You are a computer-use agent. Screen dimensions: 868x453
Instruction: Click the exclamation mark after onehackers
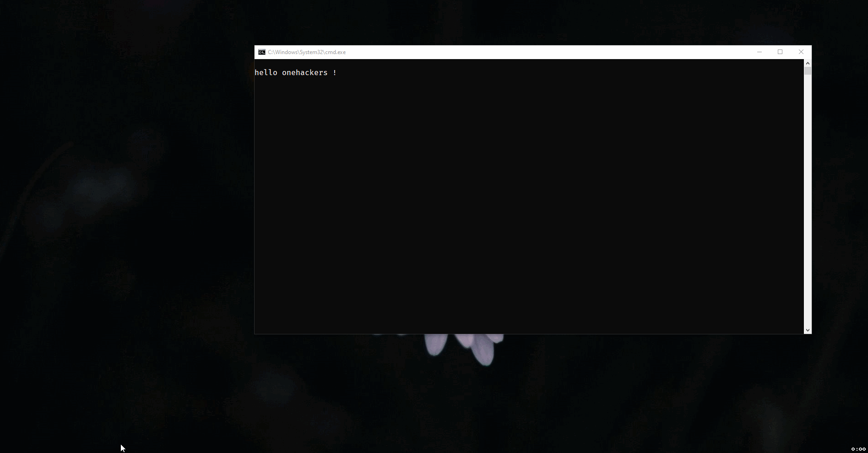pos(335,72)
